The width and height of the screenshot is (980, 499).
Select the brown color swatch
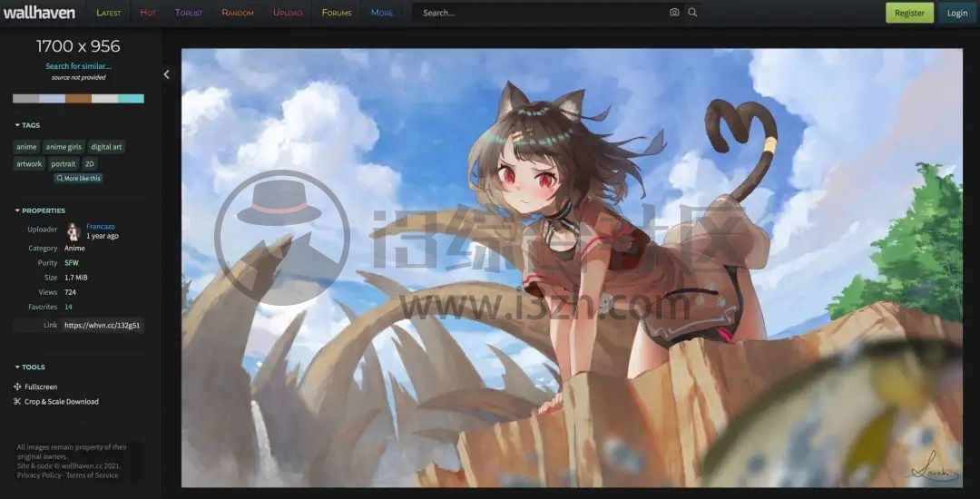point(78,99)
